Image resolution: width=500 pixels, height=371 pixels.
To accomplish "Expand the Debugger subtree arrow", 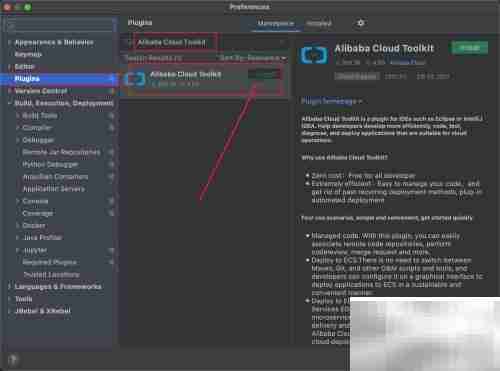I will pyautogui.click(x=18, y=140).
